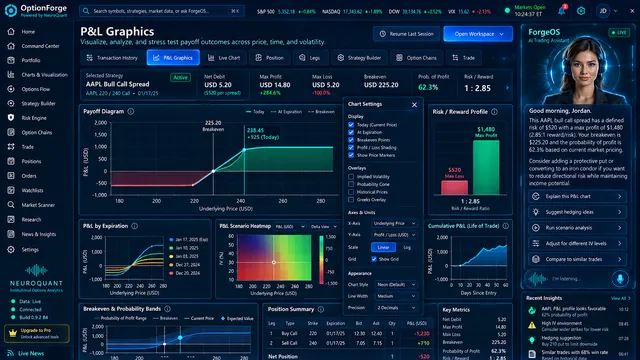Enable the Probability Cone overlay
640x360 pixels.
pyautogui.click(x=351, y=184)
